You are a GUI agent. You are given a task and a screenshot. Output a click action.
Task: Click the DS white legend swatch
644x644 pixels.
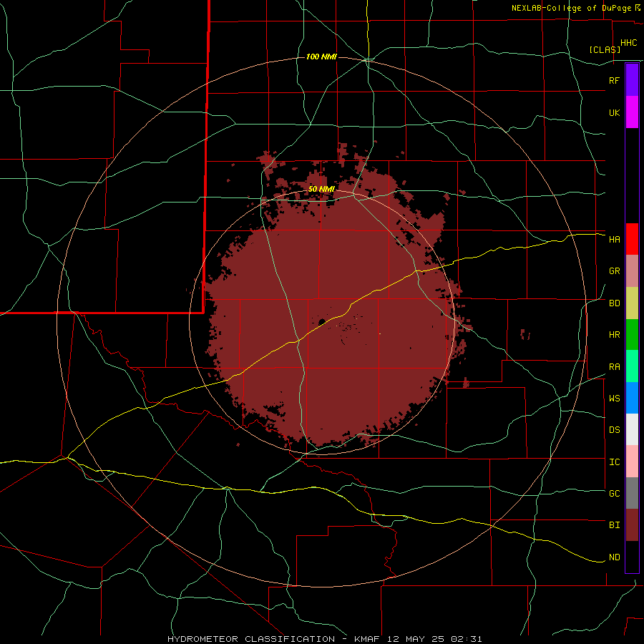pyautogui.click(x=632, y=429)
